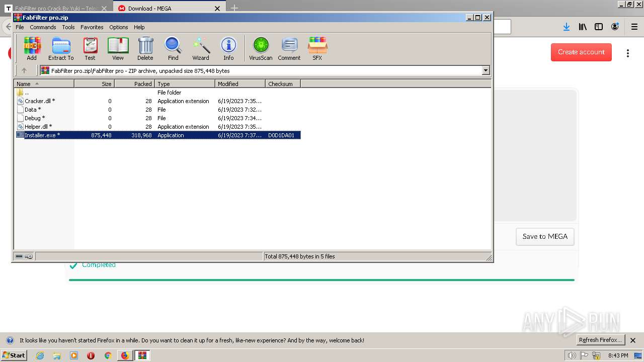Click the MEGA download progress bar
644x362 pixels.
(x=321, y=280)
